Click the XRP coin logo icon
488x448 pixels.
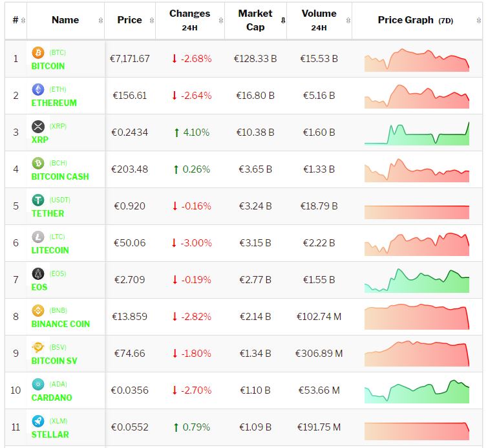click(37, 126)
